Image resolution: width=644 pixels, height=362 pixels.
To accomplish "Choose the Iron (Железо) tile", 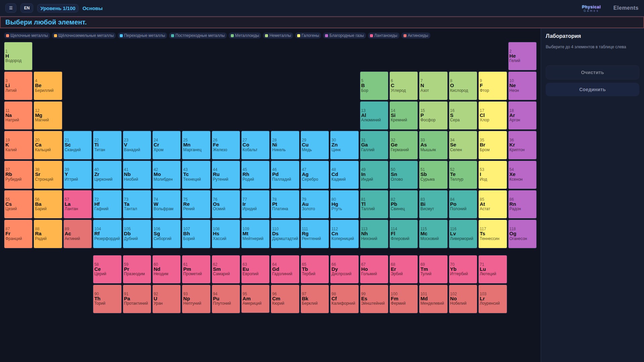I will pyautogui.click(x=226, y=145).
